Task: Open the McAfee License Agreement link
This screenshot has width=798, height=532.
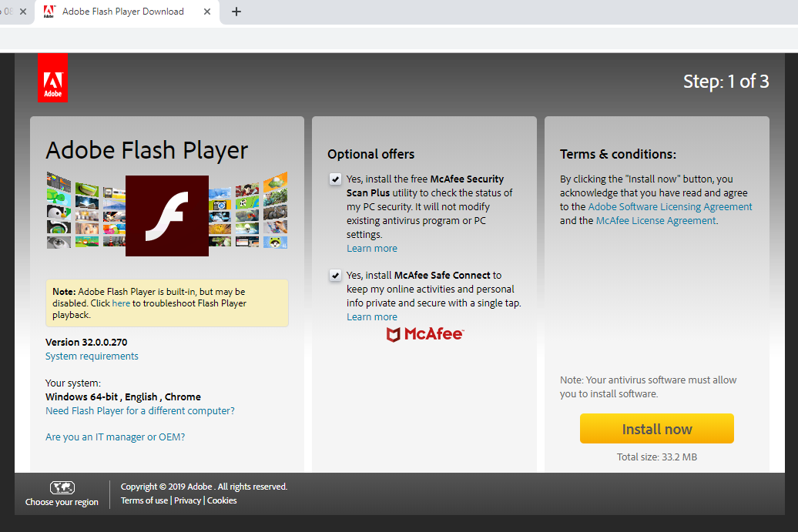Action: click(655, 221)
